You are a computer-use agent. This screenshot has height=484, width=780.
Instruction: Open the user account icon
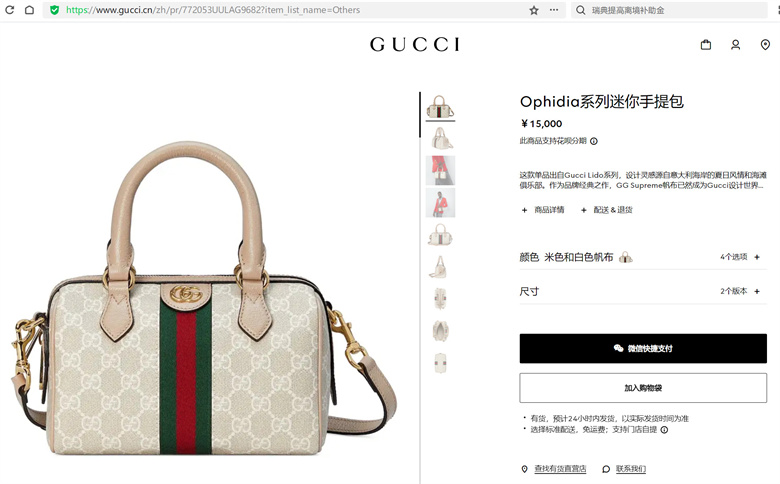point(735,45)
